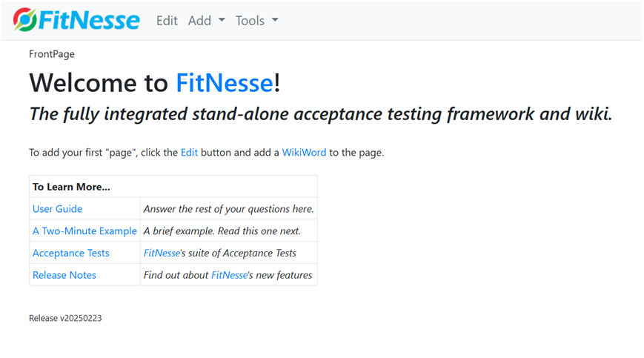
Task: Click the 'To Learn More...' table header
Action: point(71,187)
